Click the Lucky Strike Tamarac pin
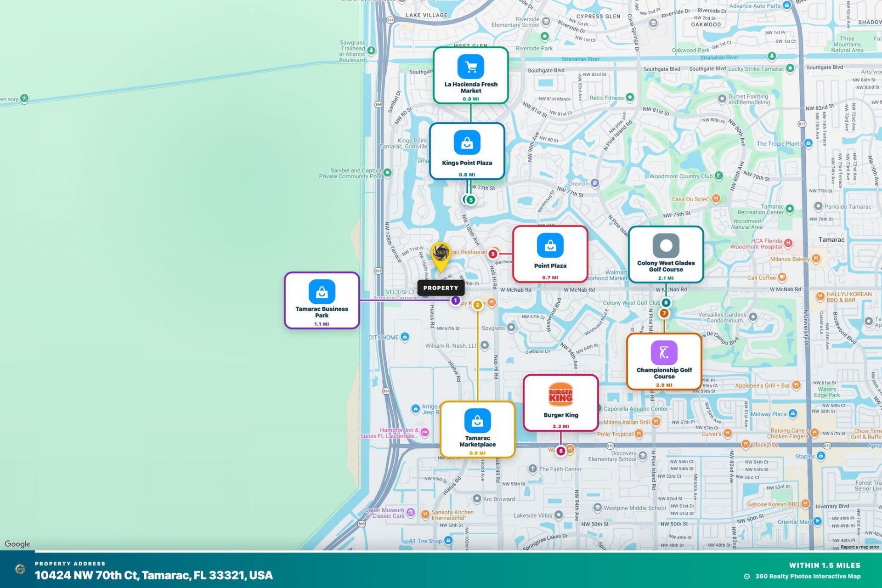 [790, 68]
